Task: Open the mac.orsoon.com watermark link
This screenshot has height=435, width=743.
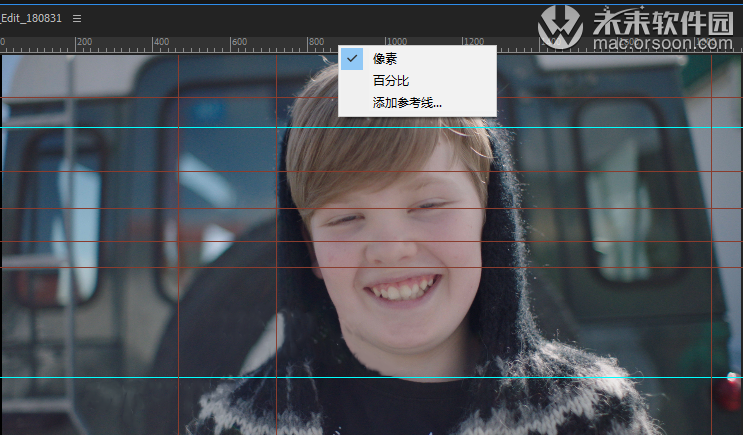Action: (663, 44)
